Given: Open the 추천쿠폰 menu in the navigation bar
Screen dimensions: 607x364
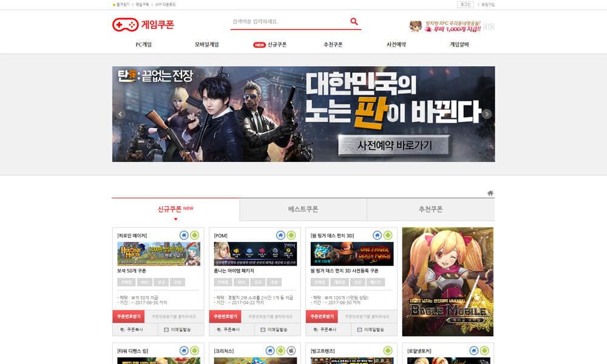Looking at the screenshot, I should point(333,44).
